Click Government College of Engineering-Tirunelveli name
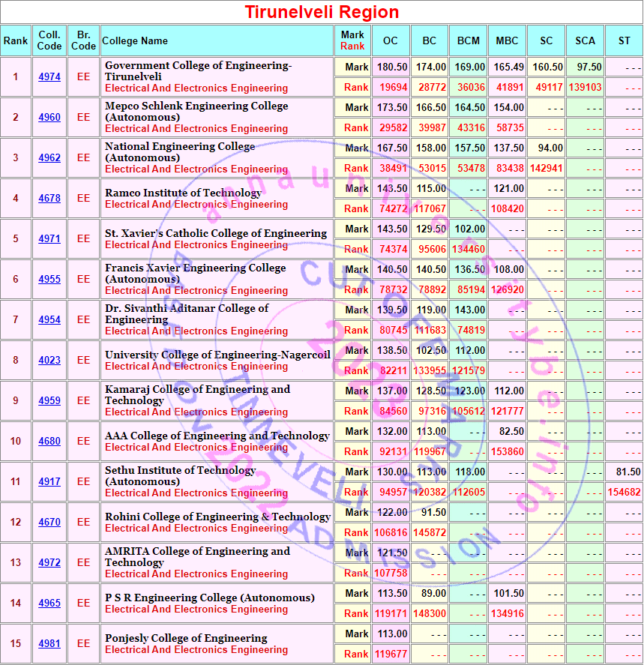Screen dimensions: 644x665 [198, 71]
